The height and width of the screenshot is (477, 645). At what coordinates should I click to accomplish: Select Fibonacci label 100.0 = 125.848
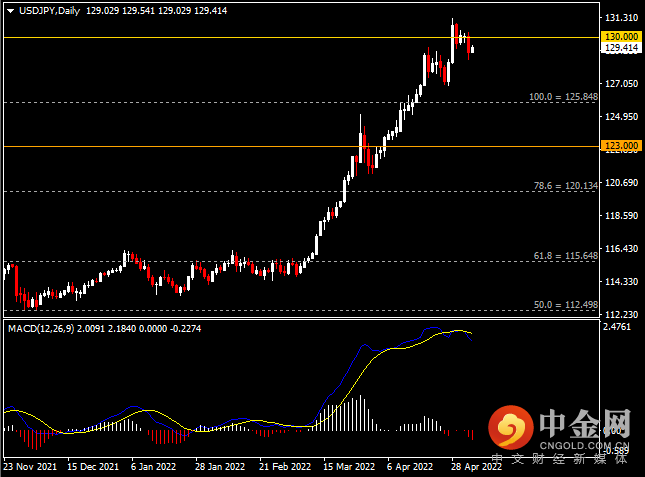click(563, 97)
